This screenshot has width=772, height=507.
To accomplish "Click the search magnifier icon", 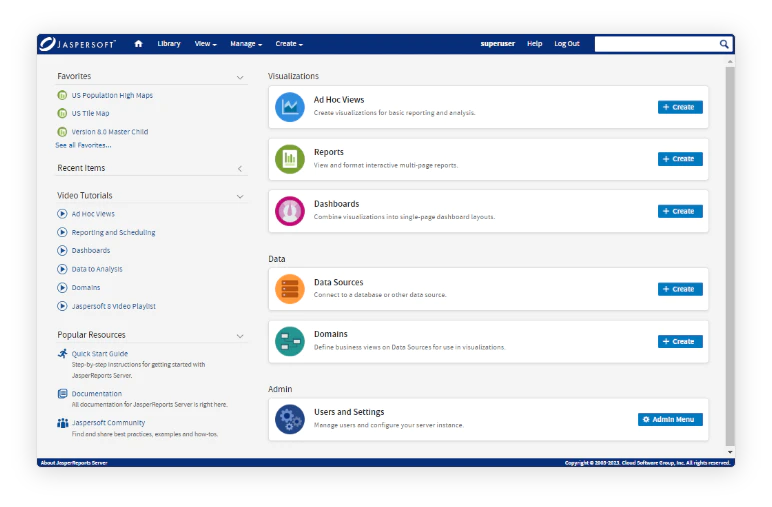I will pos(724,44).
